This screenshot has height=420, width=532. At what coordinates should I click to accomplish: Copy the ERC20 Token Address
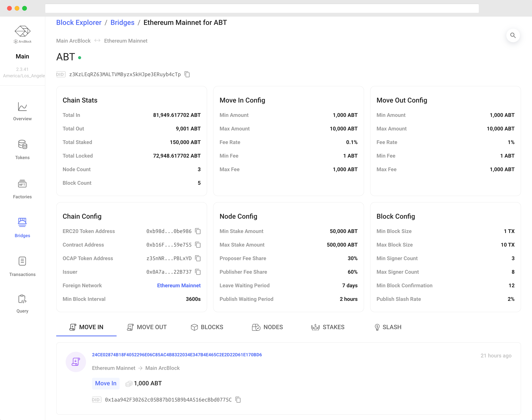198,231
